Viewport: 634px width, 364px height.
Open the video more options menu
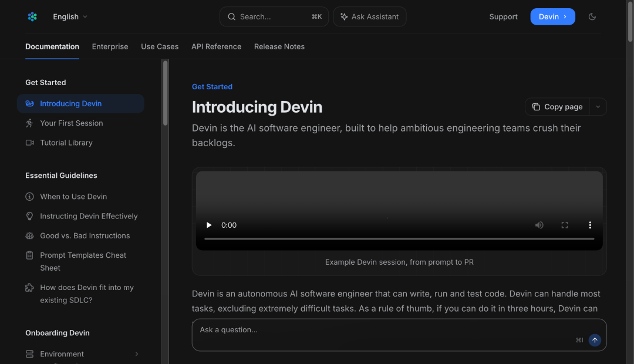[590, 225]
